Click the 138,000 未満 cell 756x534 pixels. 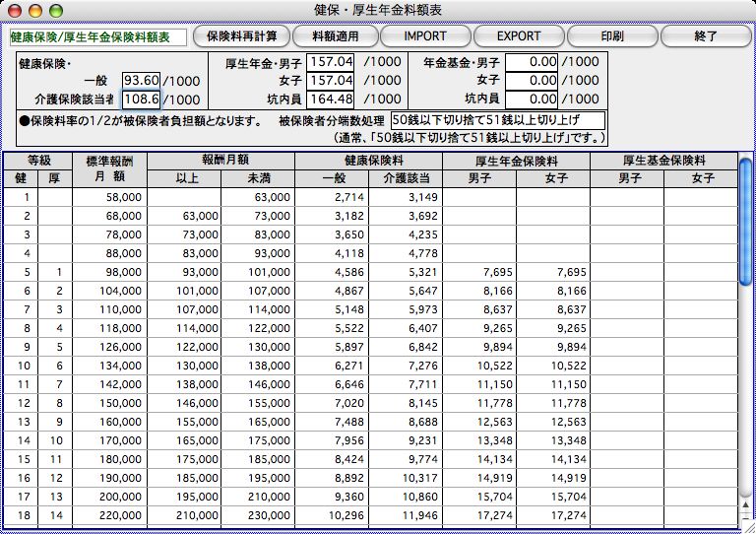point(259,366)
